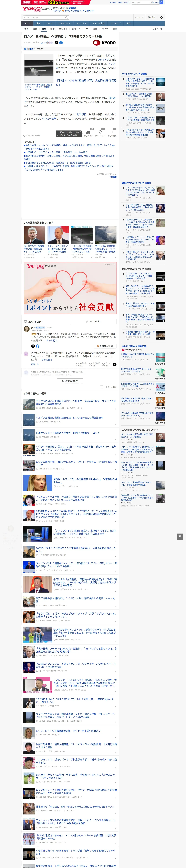This screenshot has height=868, width=186.
Task: Share JSF expert comment on X
Action: pos(33,346)
